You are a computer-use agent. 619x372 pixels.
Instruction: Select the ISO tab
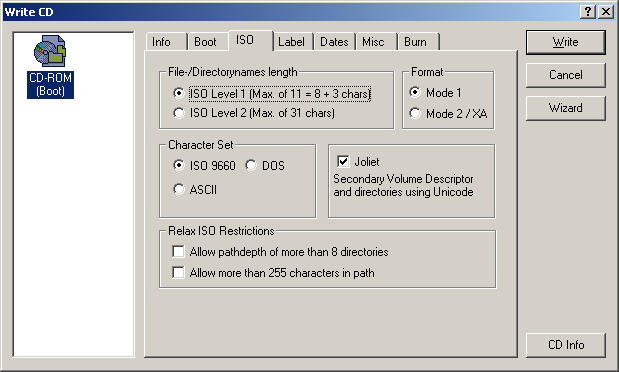click(251, 40)
